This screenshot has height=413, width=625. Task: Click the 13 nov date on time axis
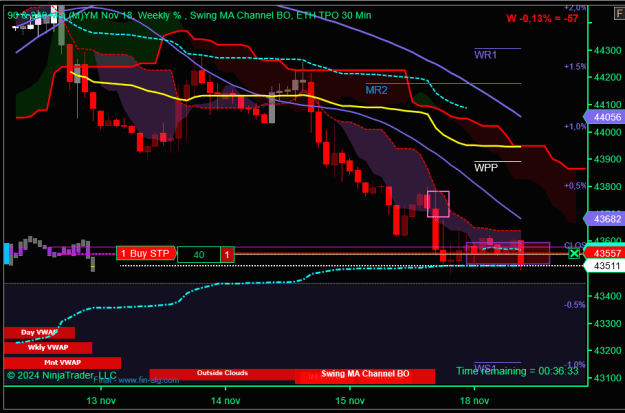click(101, 400)
